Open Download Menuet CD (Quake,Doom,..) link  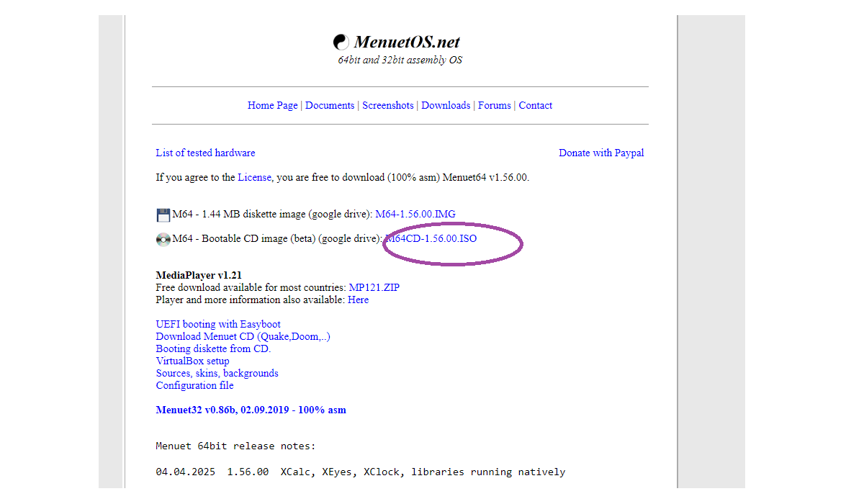point(243,336)
